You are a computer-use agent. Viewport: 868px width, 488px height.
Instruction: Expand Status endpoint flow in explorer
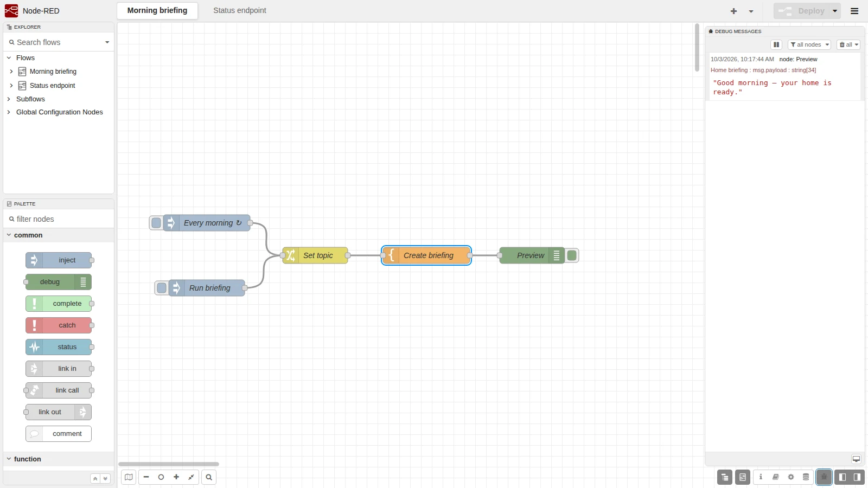pos(11,86)
